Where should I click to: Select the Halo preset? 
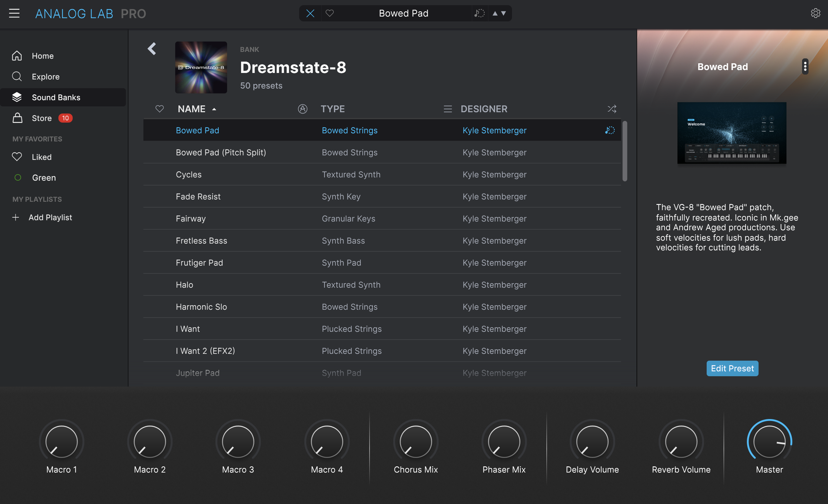(382, 285)
